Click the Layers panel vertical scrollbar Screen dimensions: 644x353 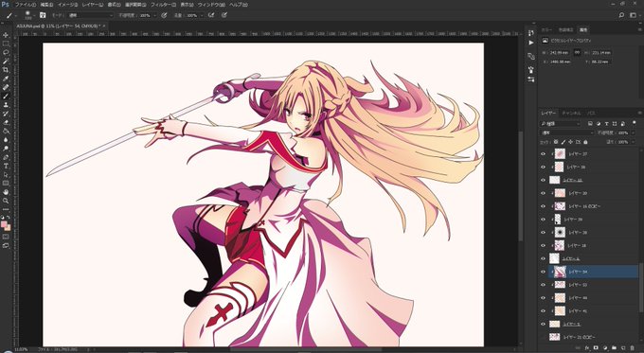(640, 288)
